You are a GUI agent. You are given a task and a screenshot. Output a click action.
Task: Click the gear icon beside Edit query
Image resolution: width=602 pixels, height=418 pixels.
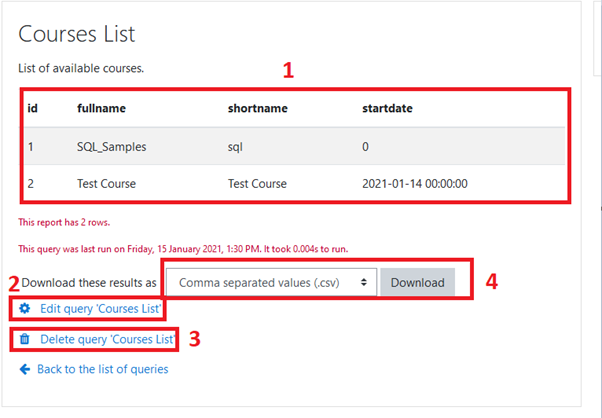tap(25, 309)
